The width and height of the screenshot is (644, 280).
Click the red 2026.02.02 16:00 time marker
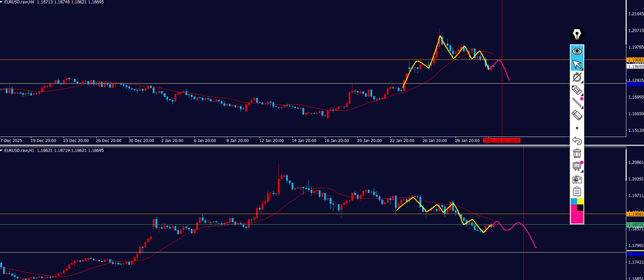point(502,141)
